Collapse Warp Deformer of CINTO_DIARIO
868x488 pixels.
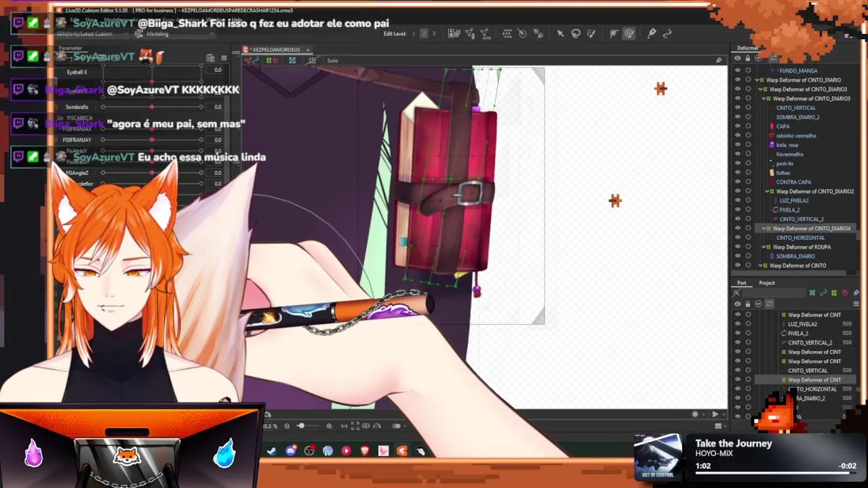[x=758, y=80]
